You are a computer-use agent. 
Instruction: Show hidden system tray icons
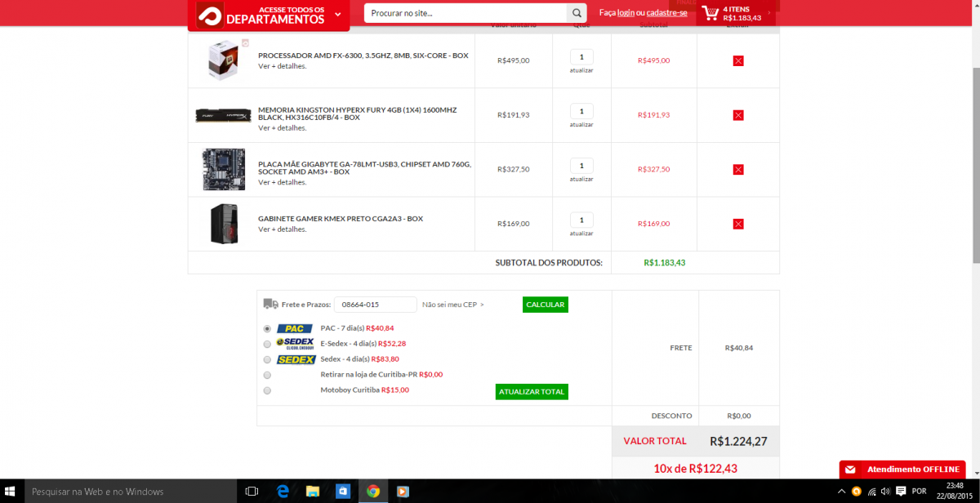841,492
